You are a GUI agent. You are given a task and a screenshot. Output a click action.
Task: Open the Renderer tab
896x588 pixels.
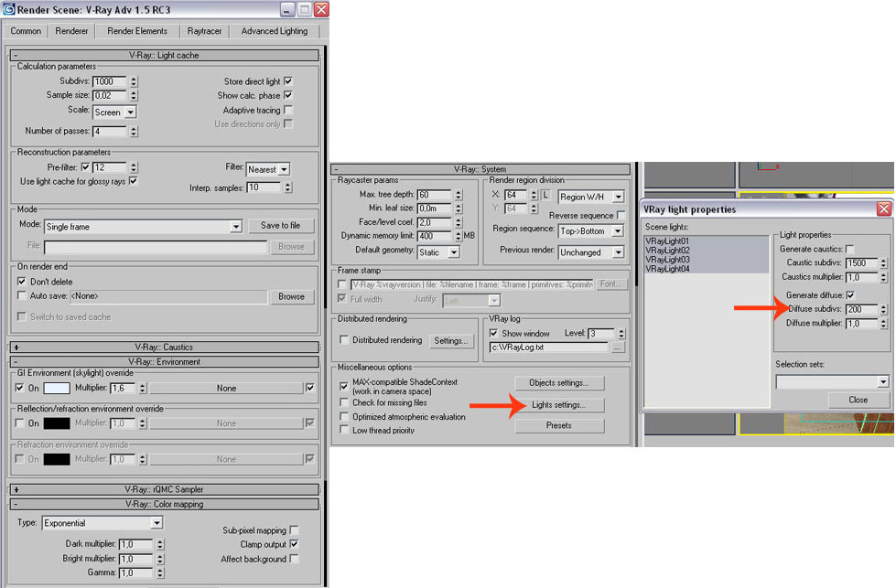71,31
